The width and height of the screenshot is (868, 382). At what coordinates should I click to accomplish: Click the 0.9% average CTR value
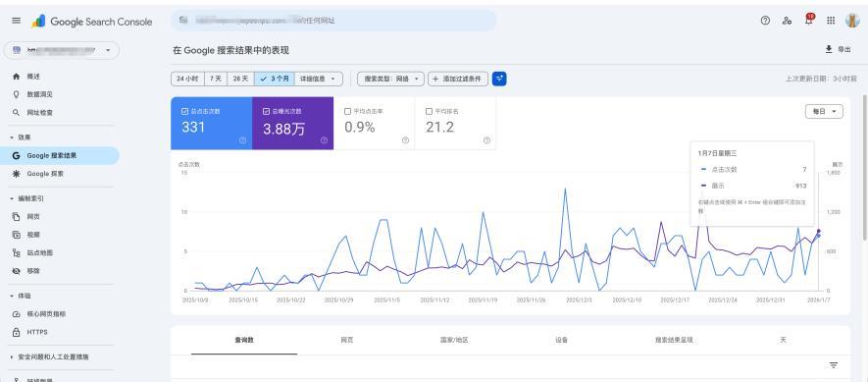point(359,128)
